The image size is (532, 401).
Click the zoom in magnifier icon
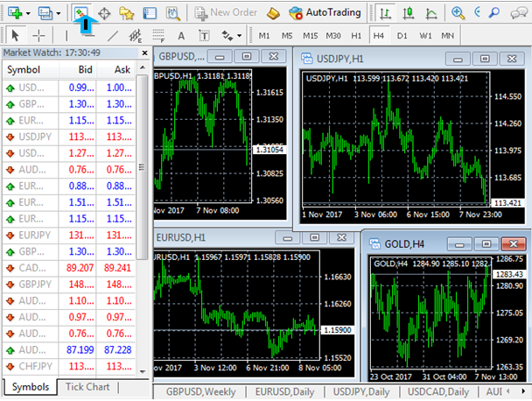pos(458,13)
